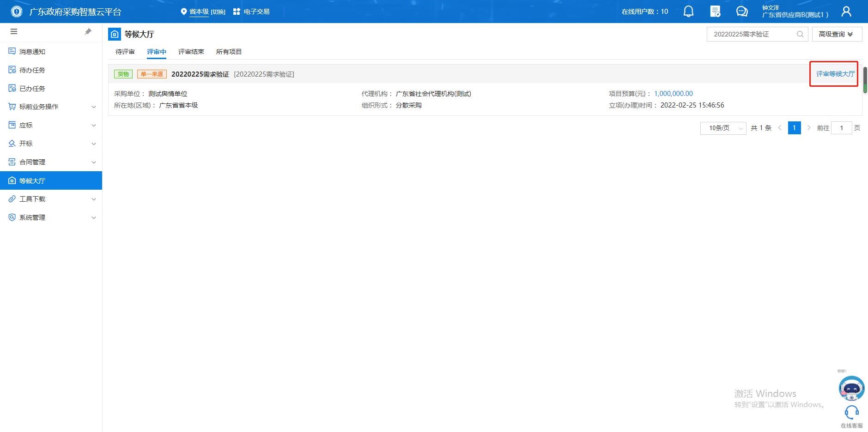Click the 消息通知 message icon
This screenshot has width=868, height=432.
tap(12, 51)
